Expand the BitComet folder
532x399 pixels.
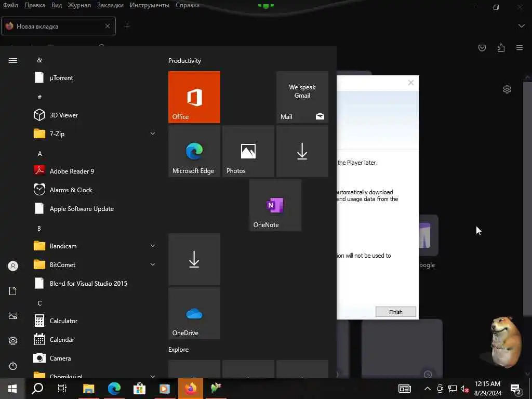coord(153,264)
